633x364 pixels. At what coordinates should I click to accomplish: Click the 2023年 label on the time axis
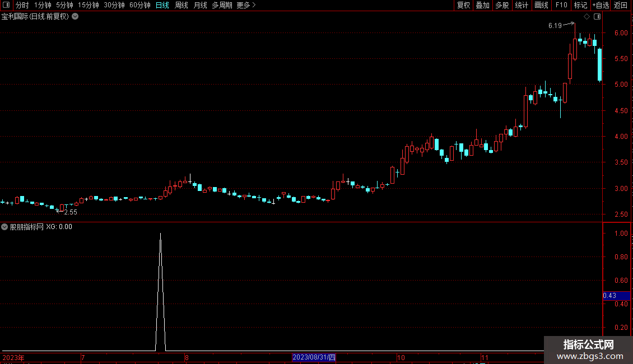point(13,357)
